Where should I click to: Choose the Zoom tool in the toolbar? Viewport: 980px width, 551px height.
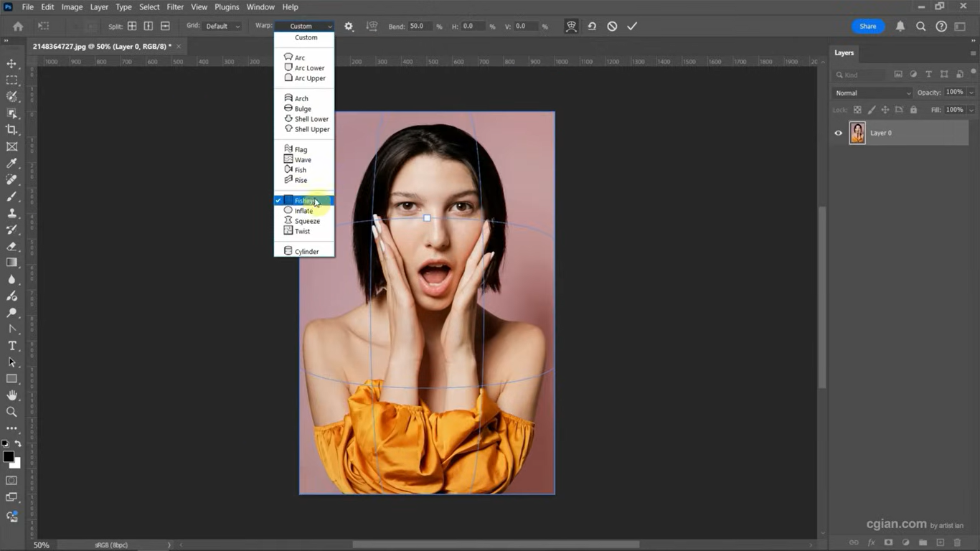point(11,412)
